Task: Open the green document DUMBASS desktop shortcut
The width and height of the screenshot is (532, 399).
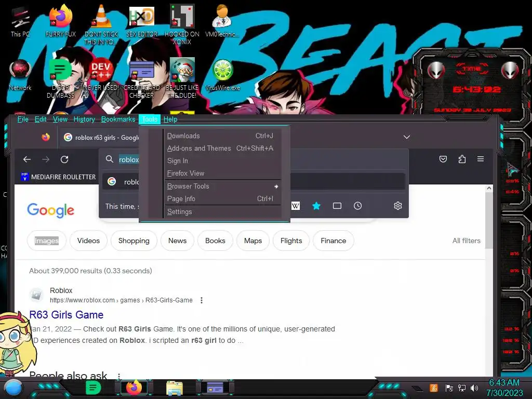Action: click(60, 79)
